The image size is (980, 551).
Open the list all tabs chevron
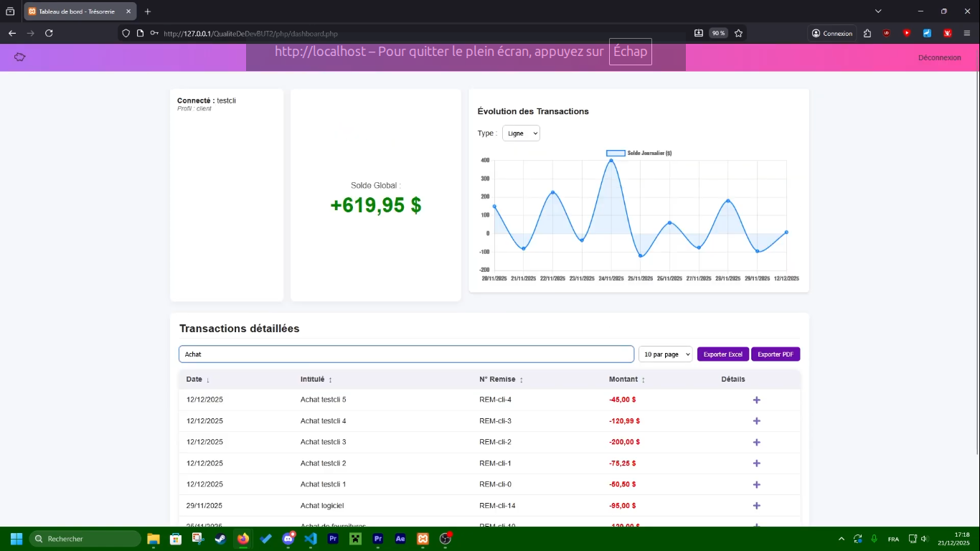(x=878, y=11)
